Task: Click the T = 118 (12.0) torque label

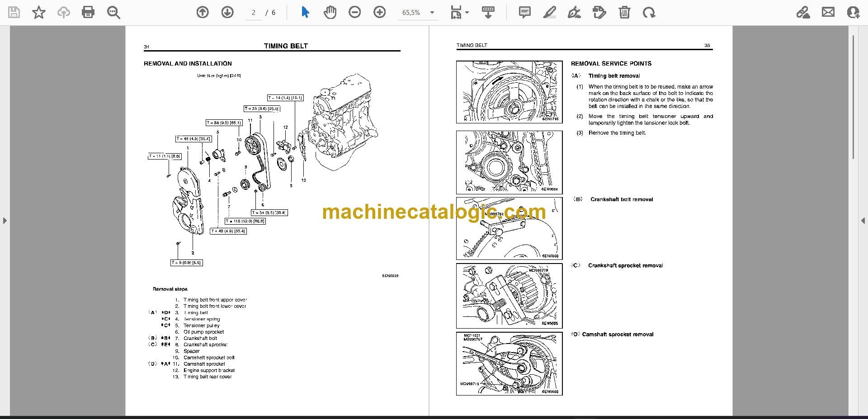Action: pyautogui.click(x=245, y=221)
